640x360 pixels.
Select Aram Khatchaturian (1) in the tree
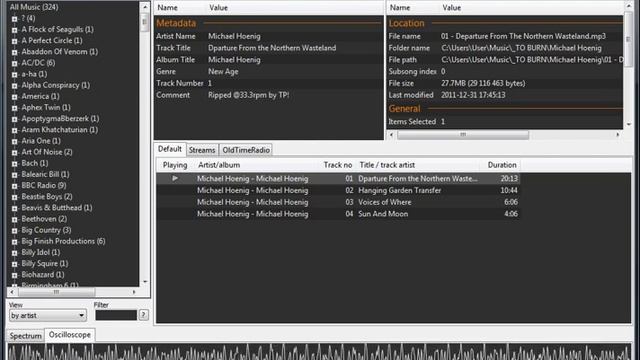click(x=60, y=130)
